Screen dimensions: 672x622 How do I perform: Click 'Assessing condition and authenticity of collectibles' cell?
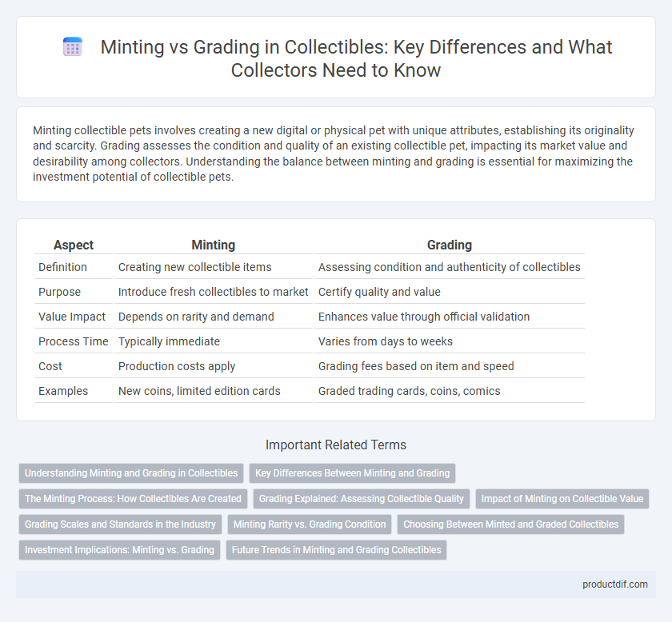tap(449, 267)
